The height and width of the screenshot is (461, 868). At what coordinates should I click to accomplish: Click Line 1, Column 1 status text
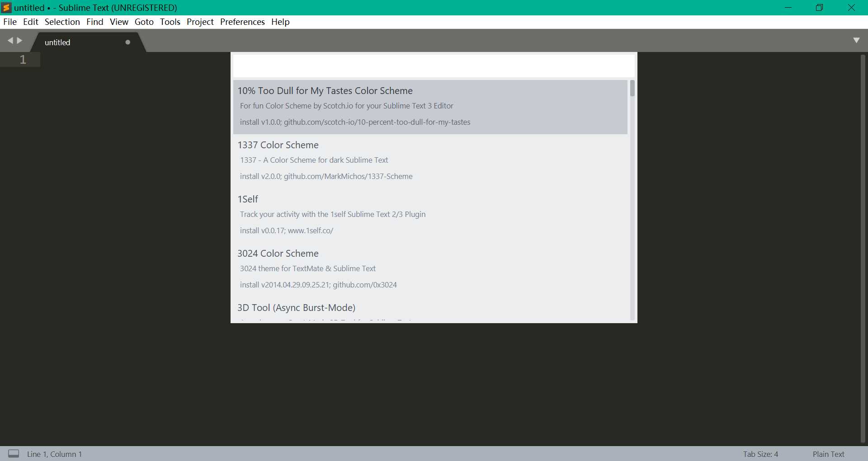coord(54,454)
